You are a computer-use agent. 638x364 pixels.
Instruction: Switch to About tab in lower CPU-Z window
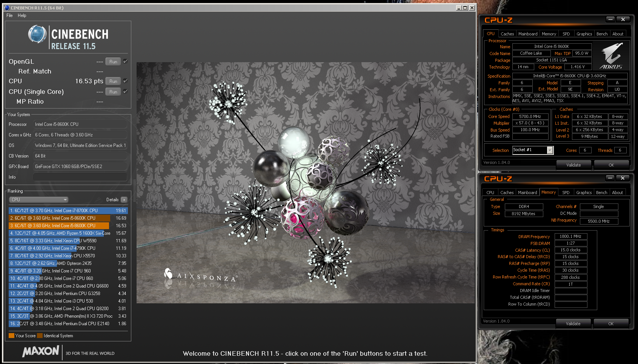pos(618,193)
